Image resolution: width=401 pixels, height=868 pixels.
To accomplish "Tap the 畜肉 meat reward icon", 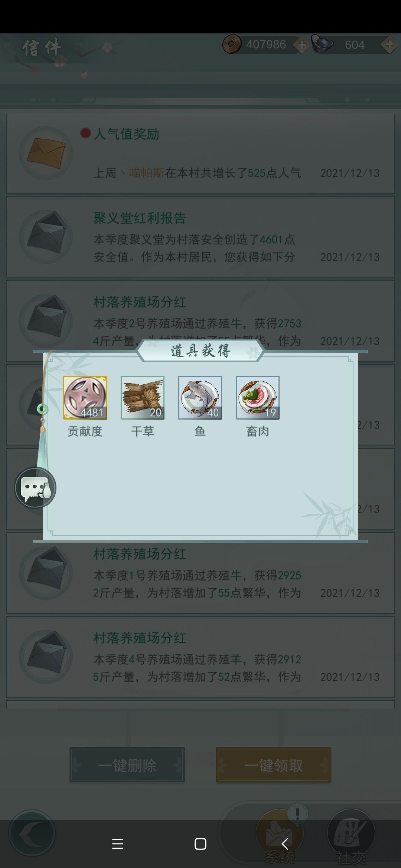I will pos(258,398).
